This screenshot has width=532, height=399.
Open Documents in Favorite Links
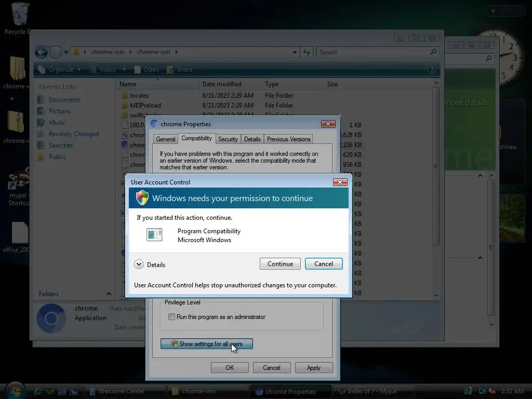coord(64,100)
